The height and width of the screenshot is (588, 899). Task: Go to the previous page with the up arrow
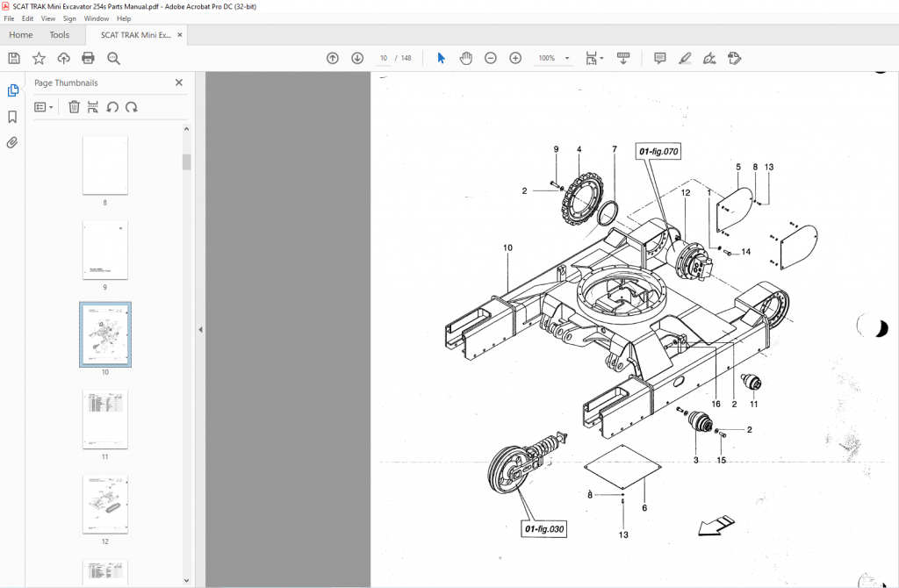tap(333, 58)
